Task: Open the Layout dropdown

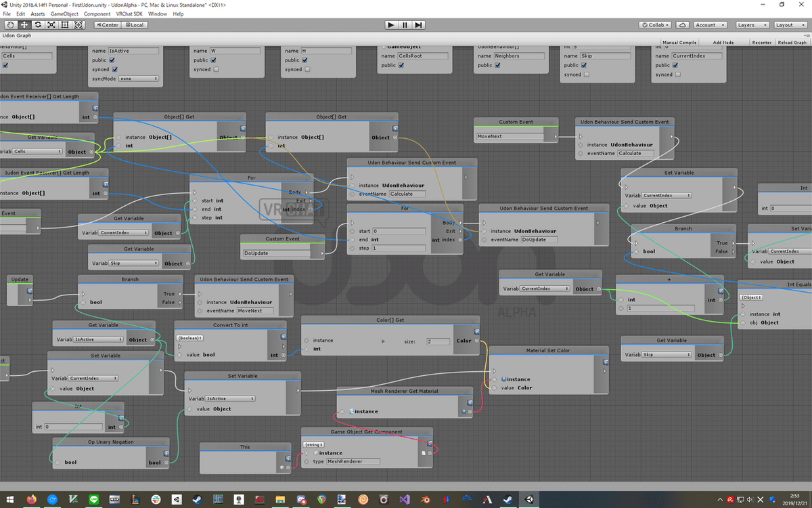Action: (x=790, y=25)
